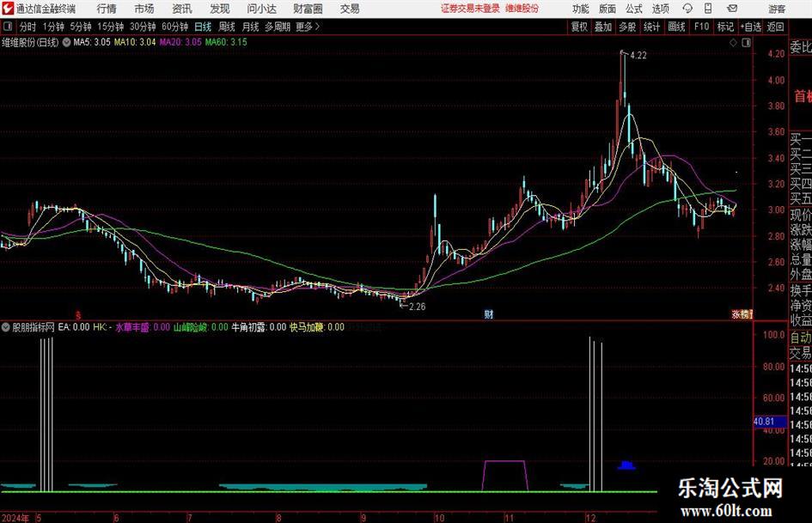Click the 标记 mark button
This screenshot has height=523, width=812.
[725, 27]
